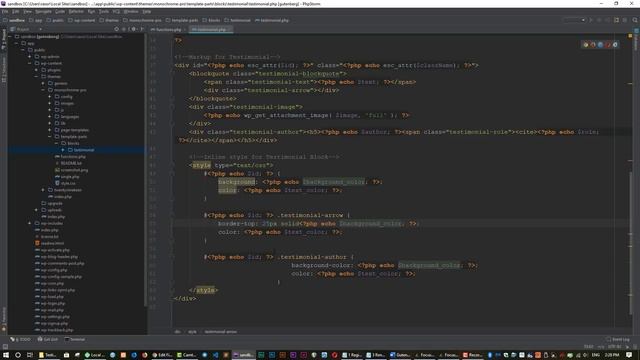Open the Code menu

pyautogui.click(x=60, y=11)
